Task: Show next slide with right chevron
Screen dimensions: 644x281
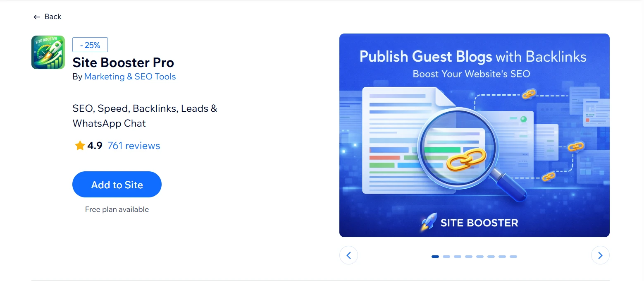Action: click(600, 255)
